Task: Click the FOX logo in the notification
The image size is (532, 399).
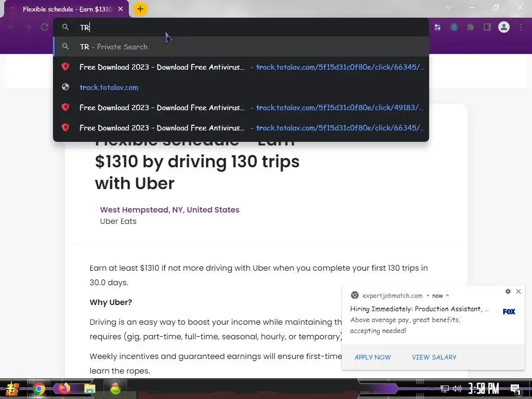Action: click(x=509, y=312)
